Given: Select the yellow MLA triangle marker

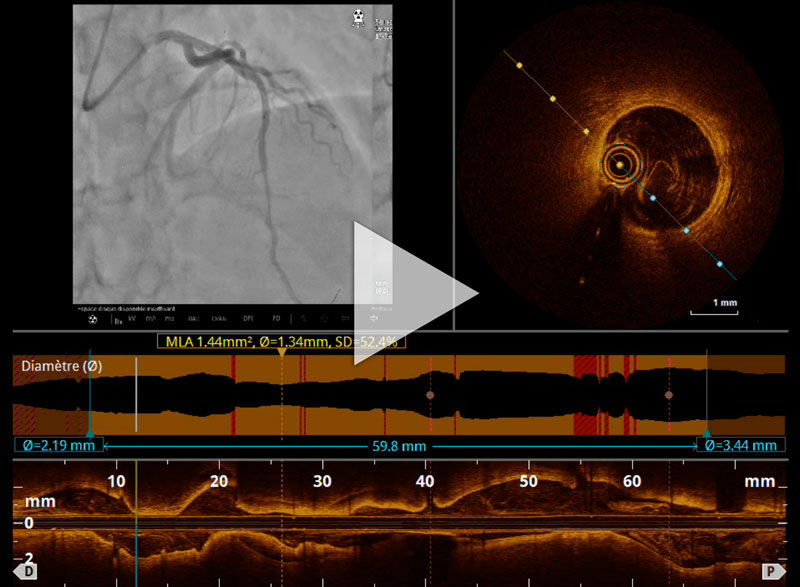Looking at the screenshot, I should [x=282, y=352].
